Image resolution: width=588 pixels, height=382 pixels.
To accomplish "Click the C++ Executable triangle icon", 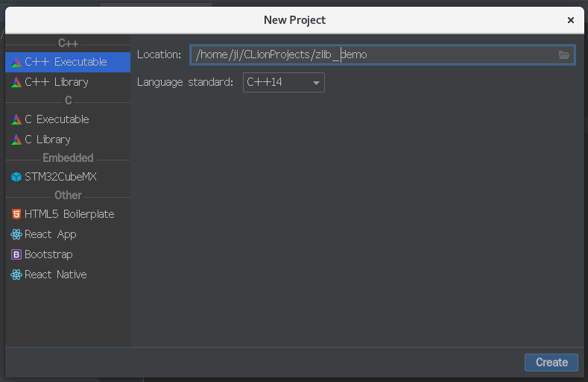I will 16,62.
